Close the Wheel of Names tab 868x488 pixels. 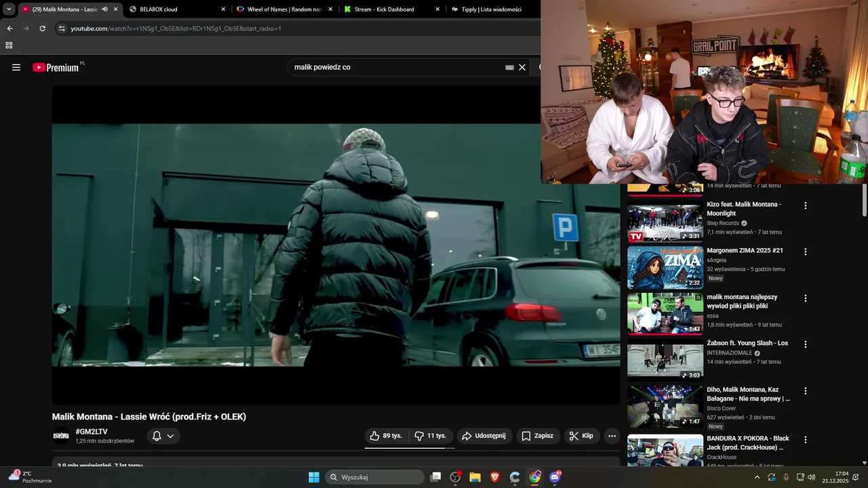click(x=330, y=9)
